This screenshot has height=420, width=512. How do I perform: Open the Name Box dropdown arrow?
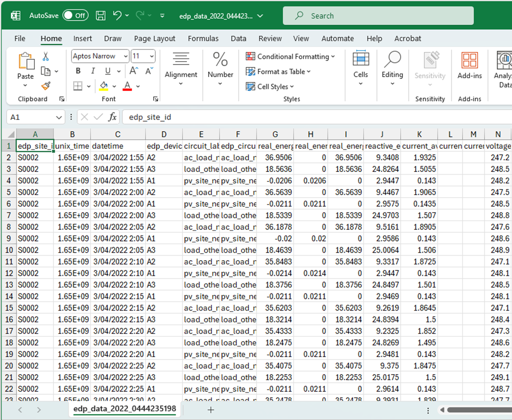coord(58,117)
